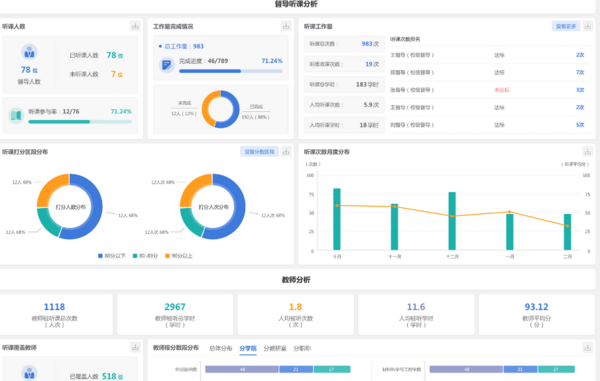Image resolution: width=600 pixels, height=381 pixels.
Task: Click the 183 学时 value
Action: [x=367, y=85]
